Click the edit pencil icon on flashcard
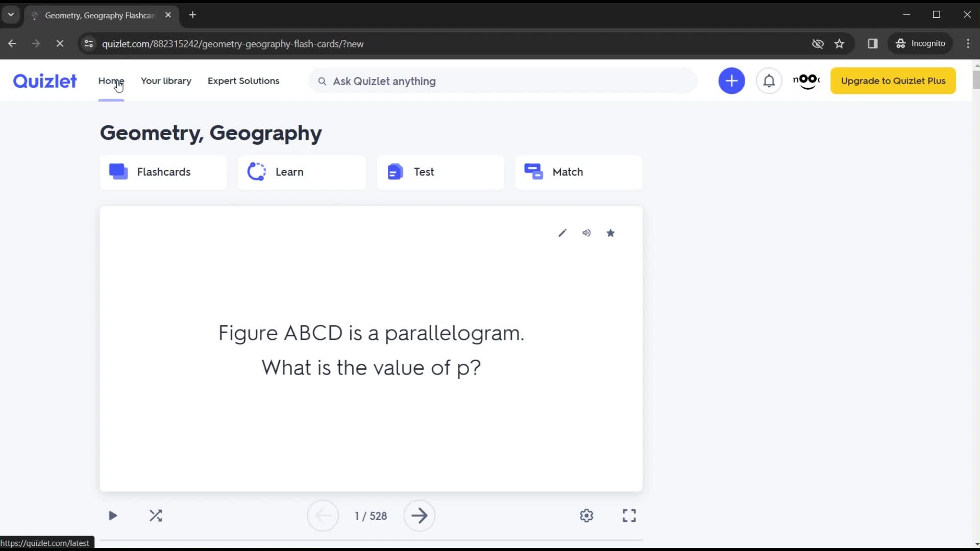Image resolution: width=980 pixels, height=551 pixels. 562,233
